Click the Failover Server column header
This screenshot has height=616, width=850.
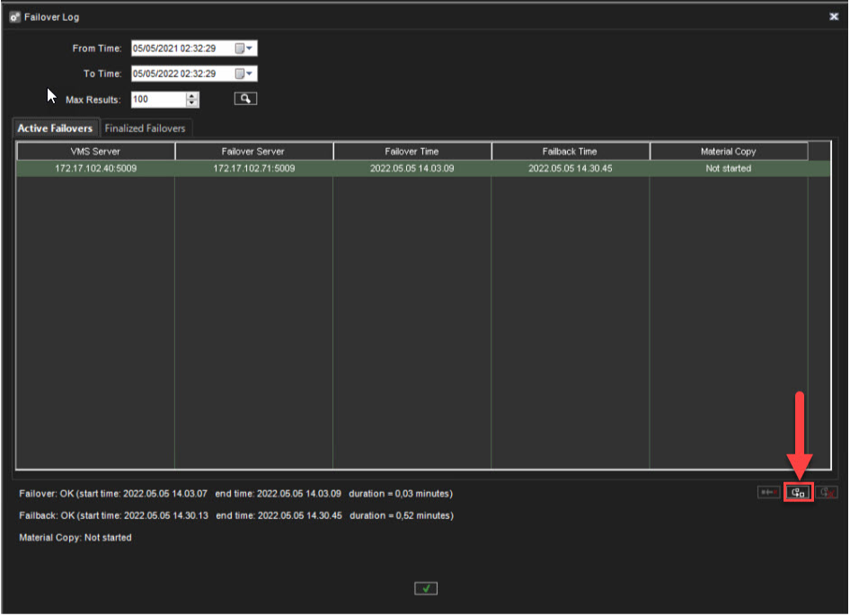(253, 151)
